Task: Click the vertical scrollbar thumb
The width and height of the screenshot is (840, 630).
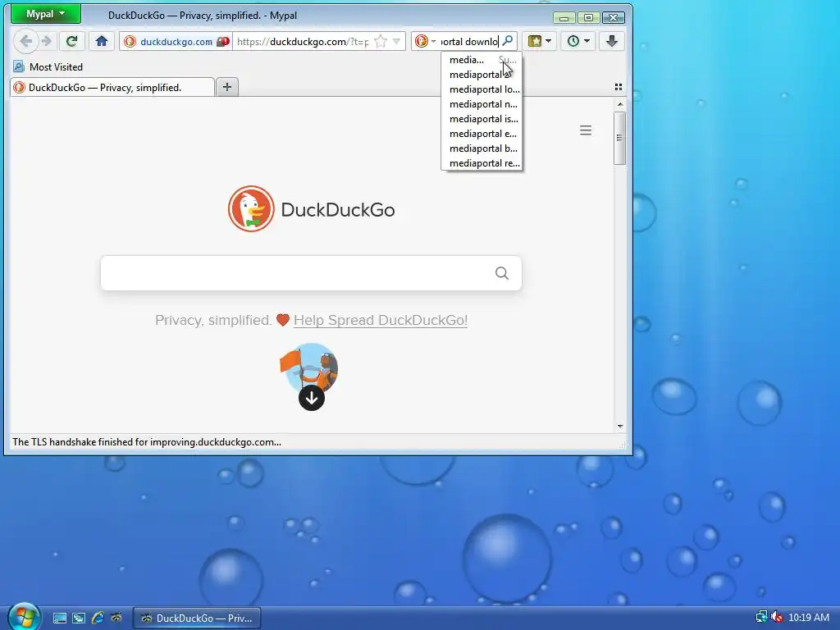Action: click(620, 138)
